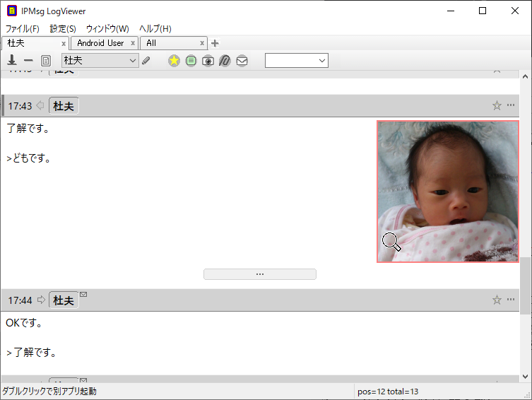Click the minus (collapse) toolbar icon
Screen dimensions: 532x400
click(x=28, y=61)
